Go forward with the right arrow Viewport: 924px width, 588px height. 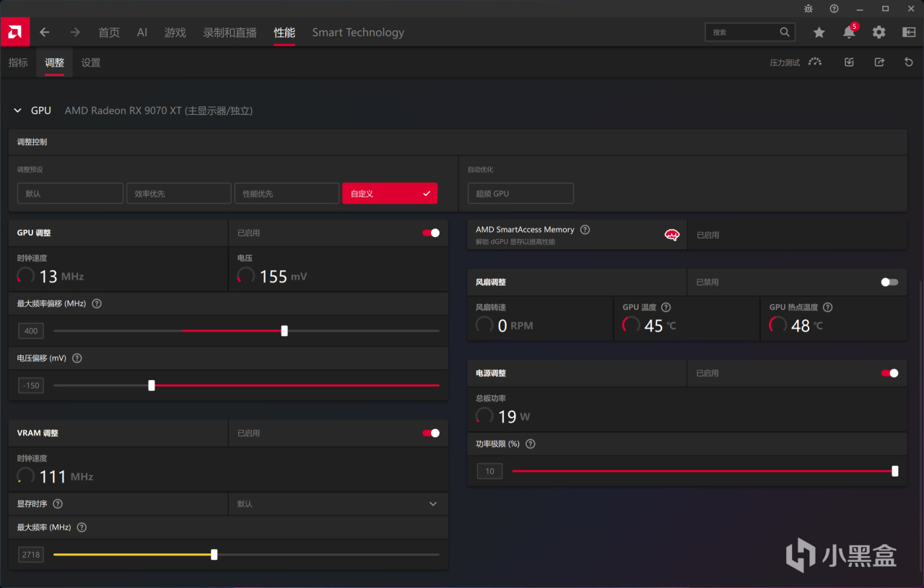tap(75, 33)
